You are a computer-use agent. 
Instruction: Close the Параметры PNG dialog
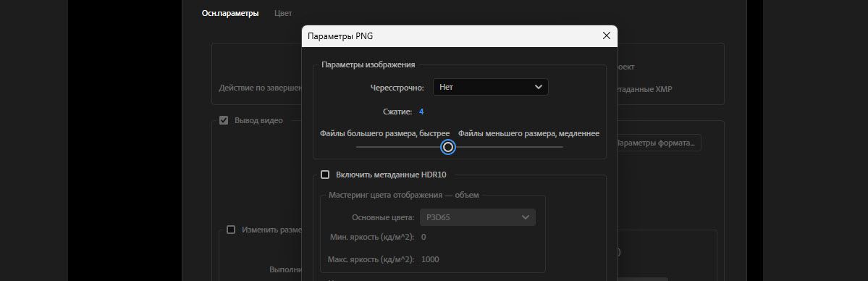[x=606, y=36]
